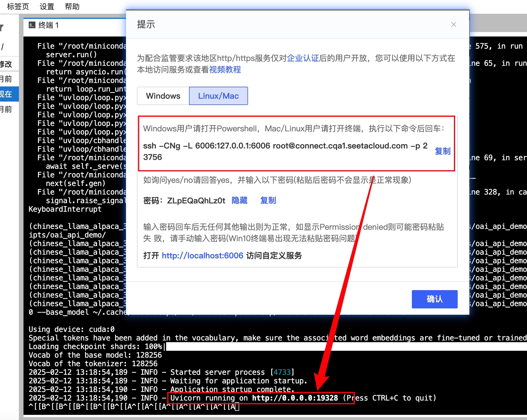Copy the password using its 复制 link
527x420 pixels.
tap(268, 200)
